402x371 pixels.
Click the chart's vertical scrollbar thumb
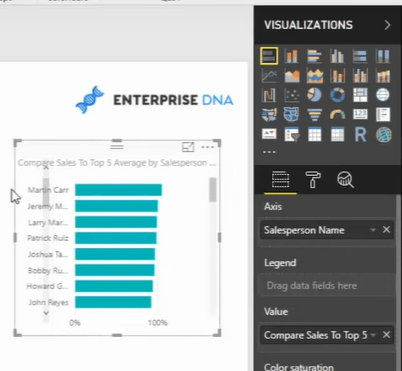212,190
